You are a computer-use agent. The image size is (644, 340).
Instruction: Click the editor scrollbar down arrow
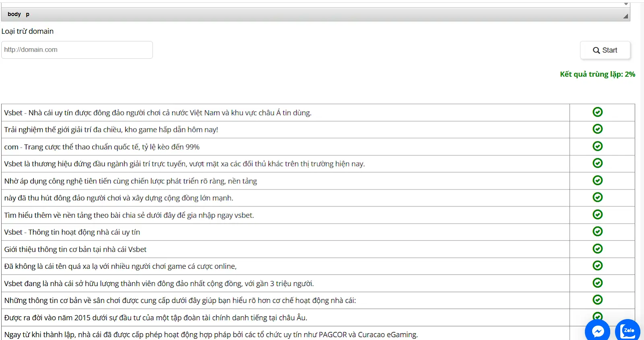click(x=626, y=4)
